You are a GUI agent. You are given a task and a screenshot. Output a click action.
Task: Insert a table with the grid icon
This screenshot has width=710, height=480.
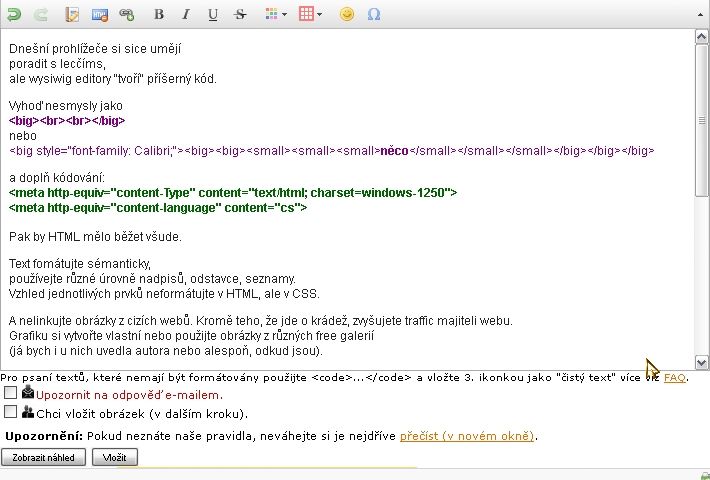307,14
